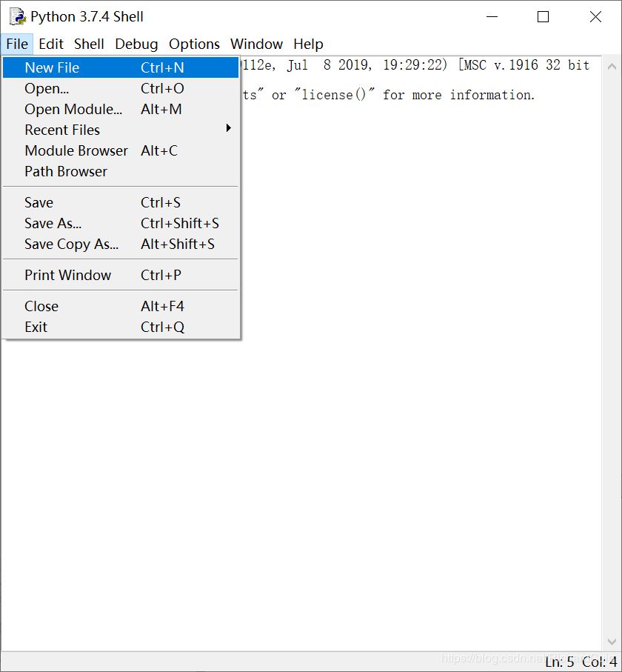The width and height of the screenshot is (622, 672).
Task: Select Open Module... menu entry
Action: (x=121, y=110)
